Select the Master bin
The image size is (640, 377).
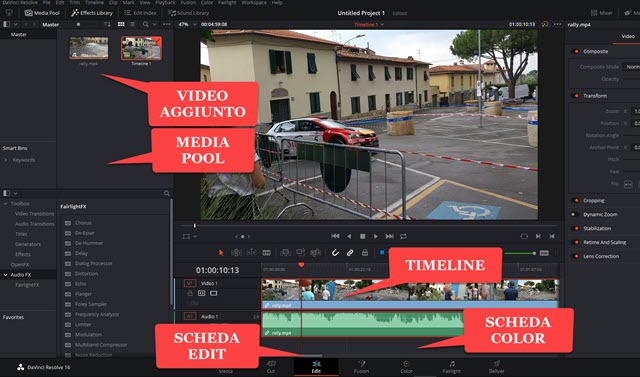pos(19,35)
